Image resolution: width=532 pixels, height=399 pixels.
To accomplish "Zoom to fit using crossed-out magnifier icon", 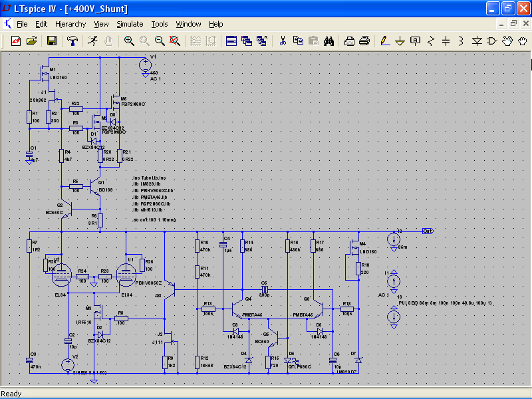I will point(175,41).
